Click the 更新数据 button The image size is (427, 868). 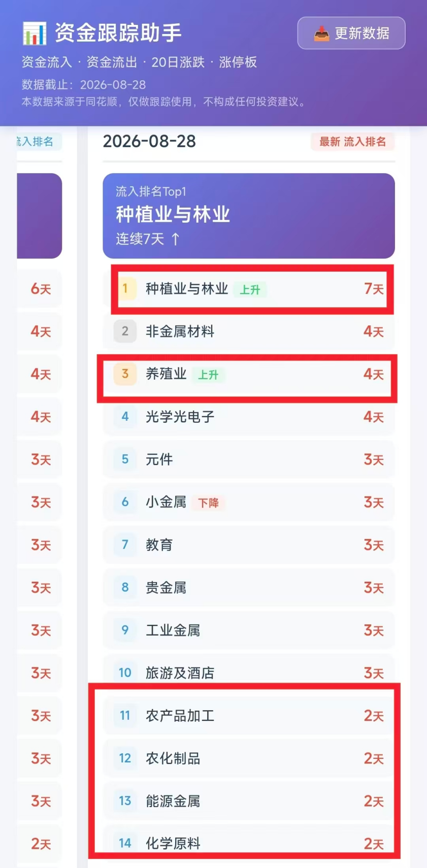(x=351, y=33)
